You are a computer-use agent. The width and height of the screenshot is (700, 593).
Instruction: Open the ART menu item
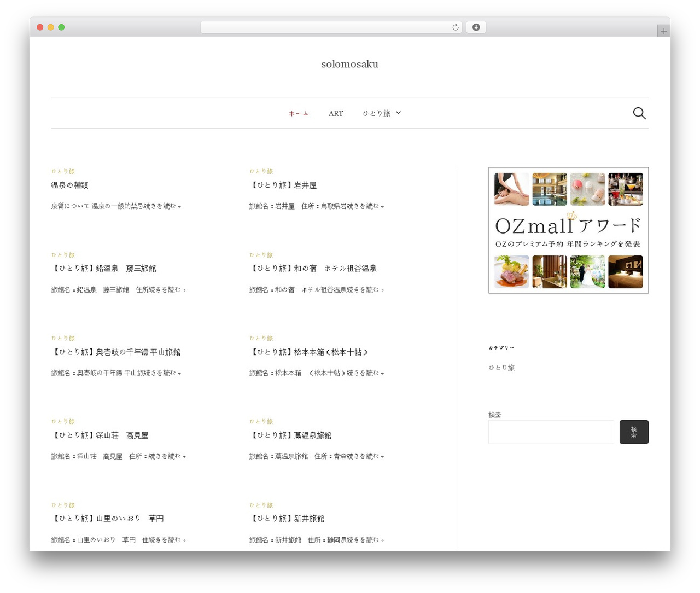pos(336,113)
